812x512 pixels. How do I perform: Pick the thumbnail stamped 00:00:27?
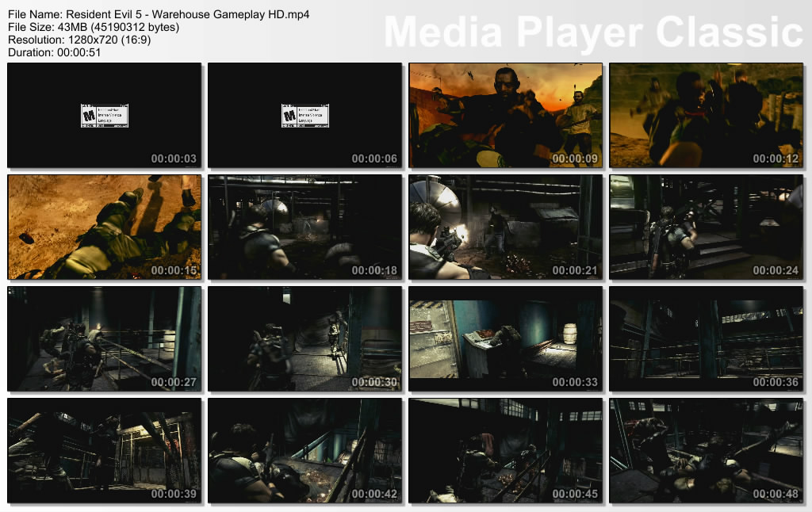(x=104, y=339)
